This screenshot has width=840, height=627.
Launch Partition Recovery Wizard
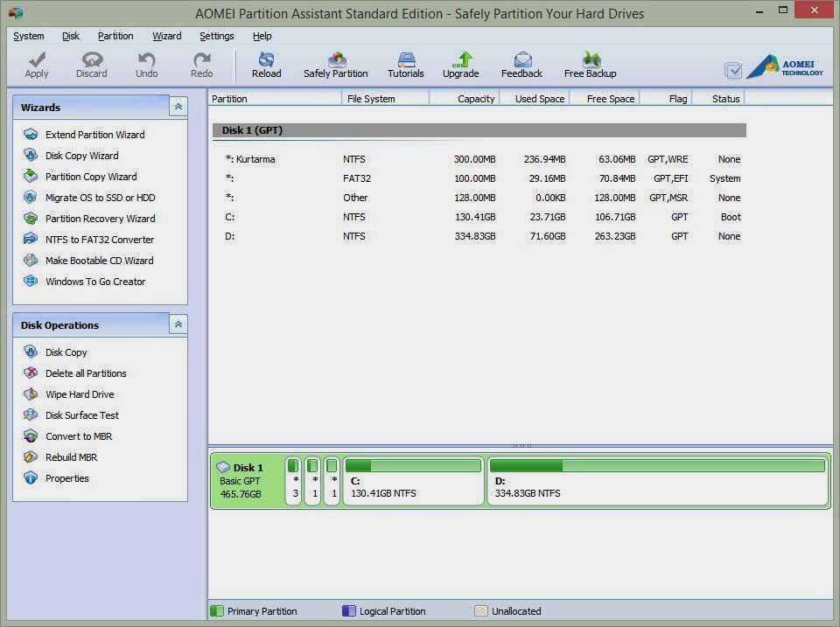100,219
